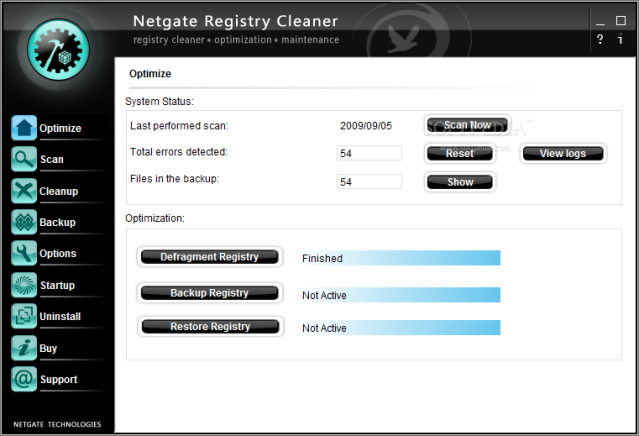639x436 pixels.
Task: Click the 'Optimization:' section label
Action: 155,218
